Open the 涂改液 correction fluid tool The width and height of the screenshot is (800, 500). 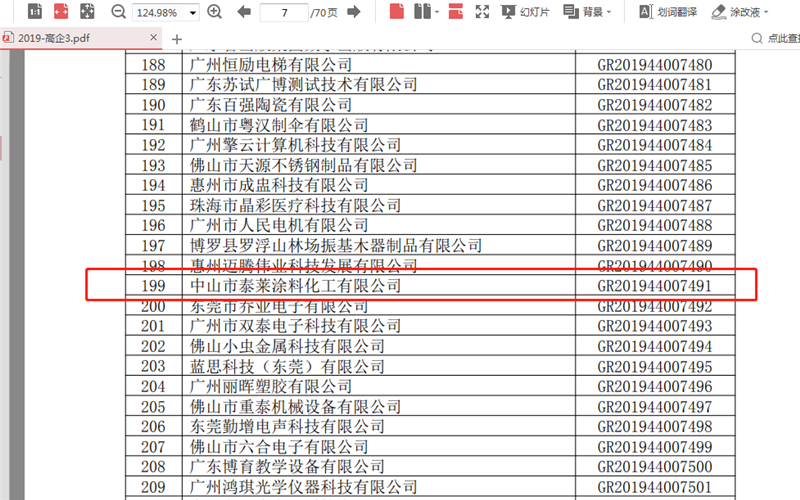click(x=735, y=12)
